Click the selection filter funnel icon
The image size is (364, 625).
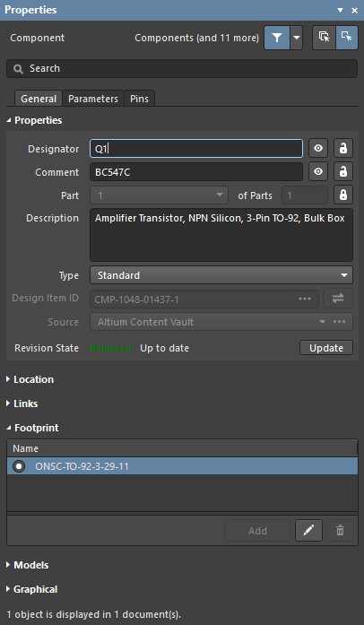pyautogui.click(x=277, y=38)
